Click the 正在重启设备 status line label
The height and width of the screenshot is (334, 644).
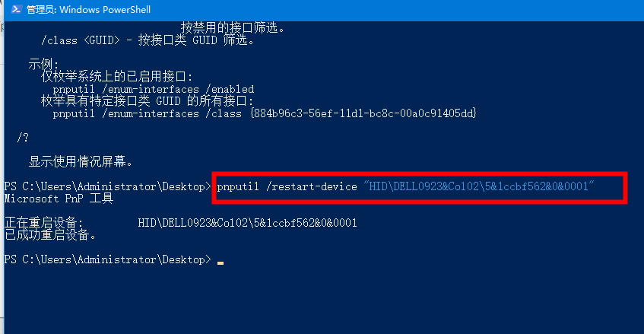click(44, 223)
